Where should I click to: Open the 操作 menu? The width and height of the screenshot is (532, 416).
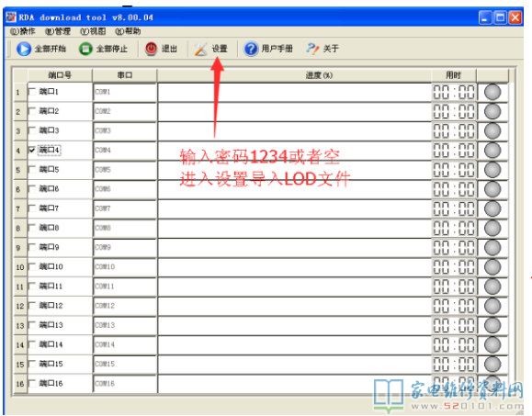click(x=23, y=31)
